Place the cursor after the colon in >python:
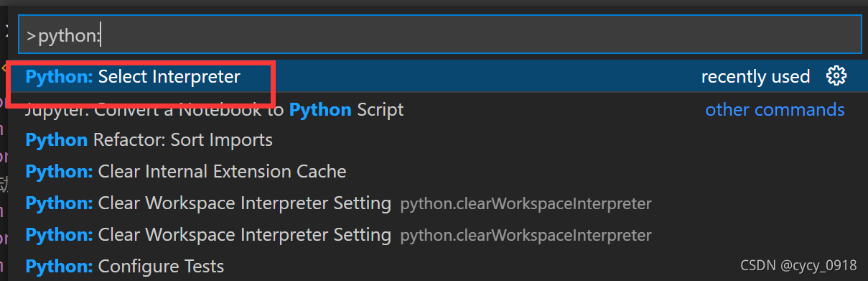Image resolution: width=868 pixels, height=281 pixels. coord(101,35)
